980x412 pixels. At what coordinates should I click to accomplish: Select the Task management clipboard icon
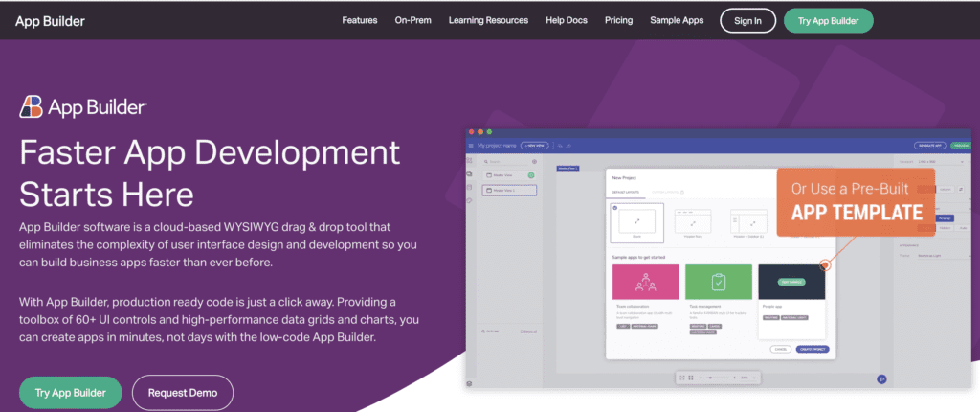coord(718,282)
